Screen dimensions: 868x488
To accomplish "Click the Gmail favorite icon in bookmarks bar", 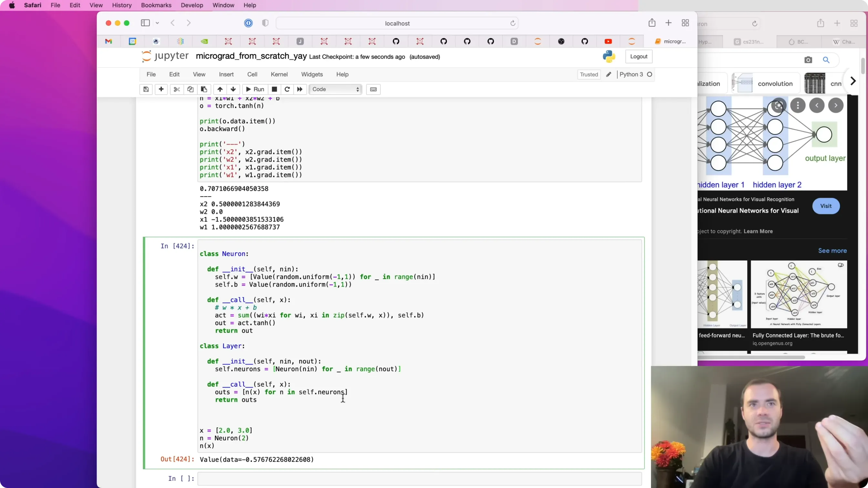I will pyautogui.click(x=108, y=41).
